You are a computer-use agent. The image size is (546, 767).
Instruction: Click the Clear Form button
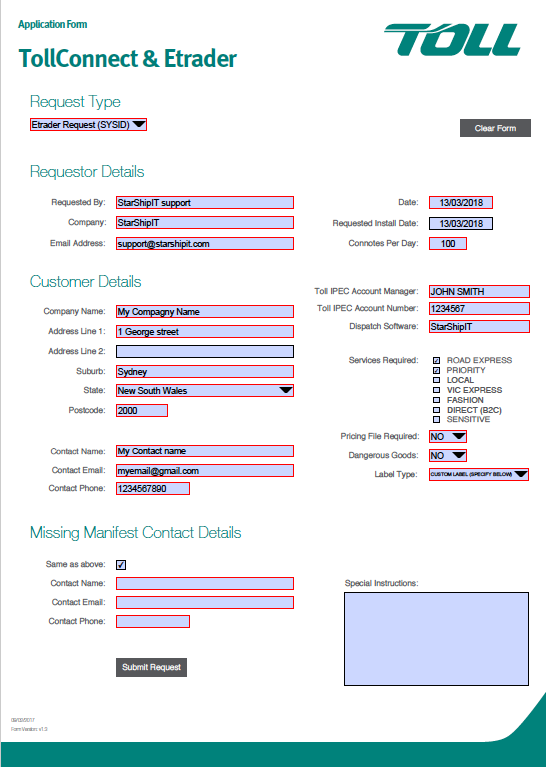point(495,128)
